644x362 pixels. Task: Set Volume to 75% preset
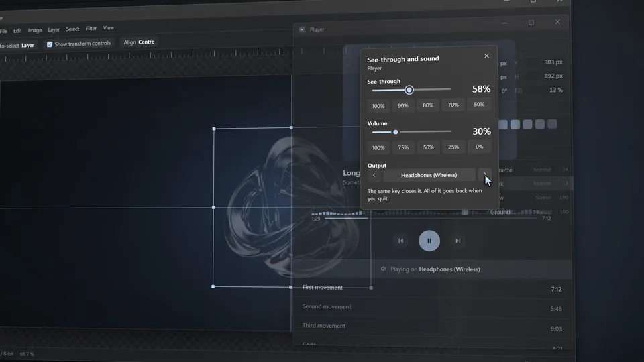pyautogui.click(x=403, y=147)
